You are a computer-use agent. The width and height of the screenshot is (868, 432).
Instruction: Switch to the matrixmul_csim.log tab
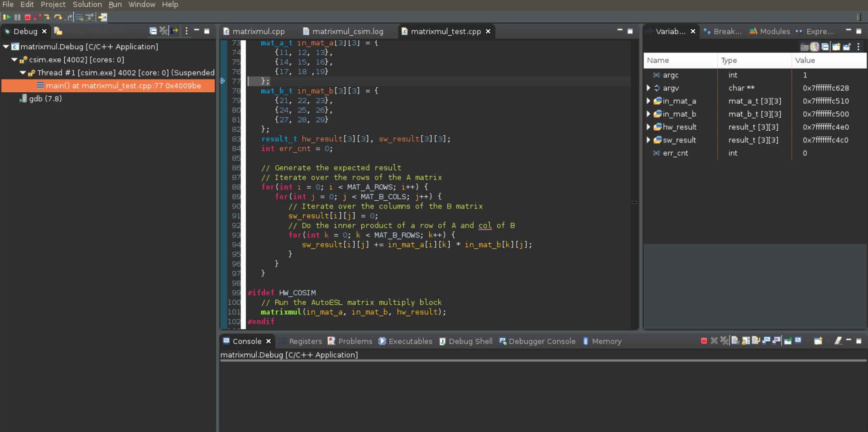347,31
